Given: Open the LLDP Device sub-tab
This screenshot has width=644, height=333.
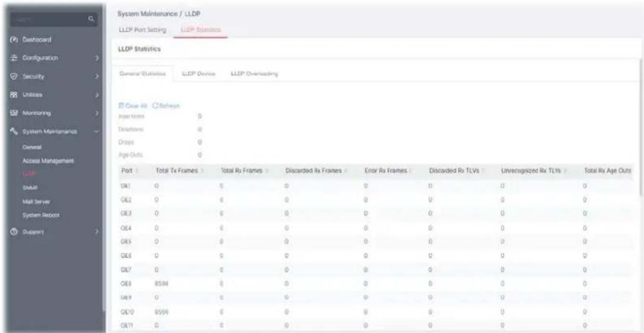Looking at the screenshot, I should 199,74.
